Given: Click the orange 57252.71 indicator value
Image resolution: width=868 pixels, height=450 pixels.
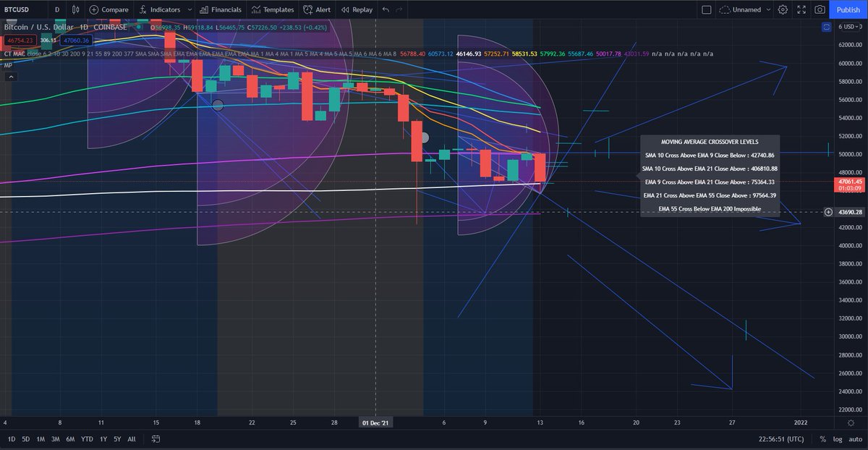Looking at the screenshot, I should [x=496, y=54].
